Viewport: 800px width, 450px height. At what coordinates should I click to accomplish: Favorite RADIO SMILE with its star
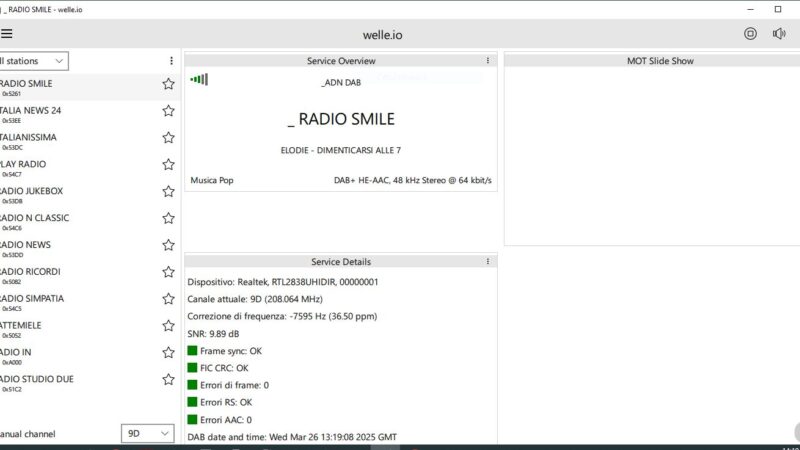click(168, 84)
